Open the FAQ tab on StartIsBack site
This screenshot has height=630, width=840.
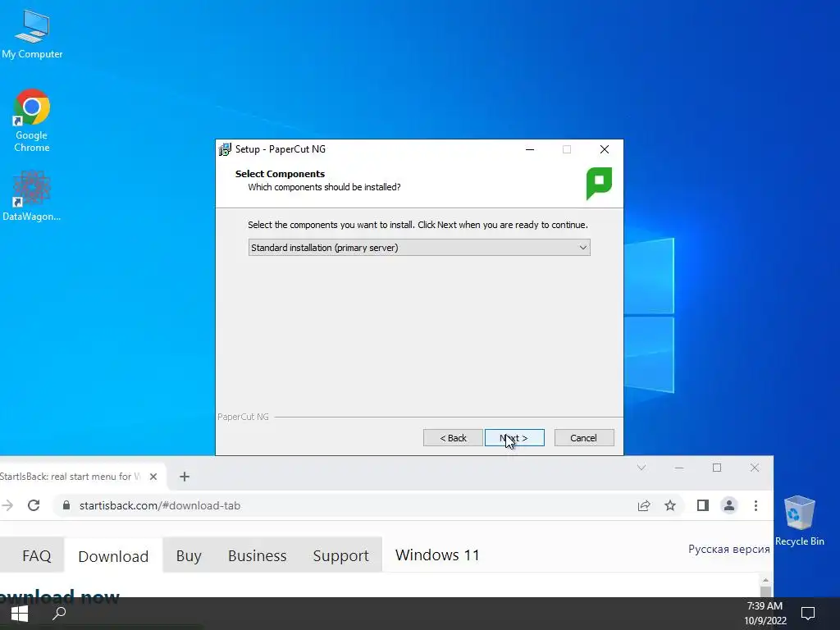click(x=36, y=555)
